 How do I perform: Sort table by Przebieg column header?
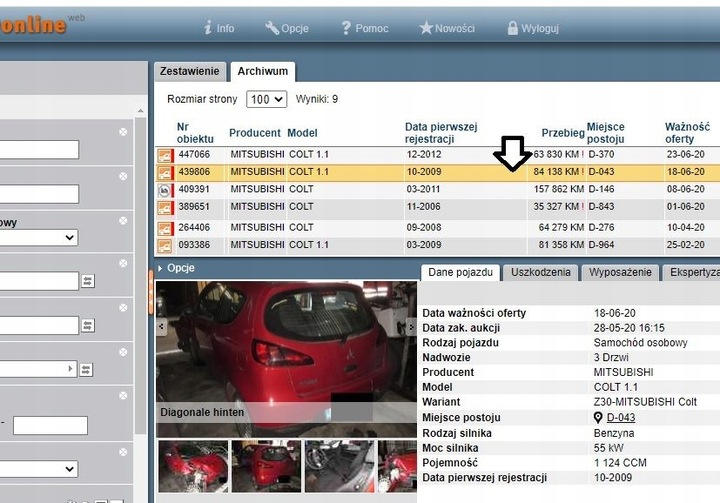(562, 133)
